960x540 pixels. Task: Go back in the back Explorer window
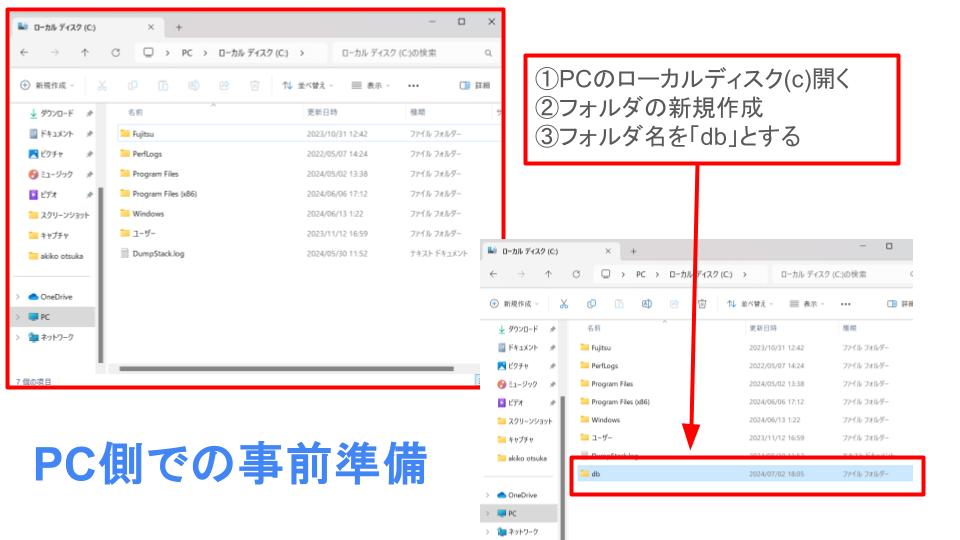tap(24, 53)
